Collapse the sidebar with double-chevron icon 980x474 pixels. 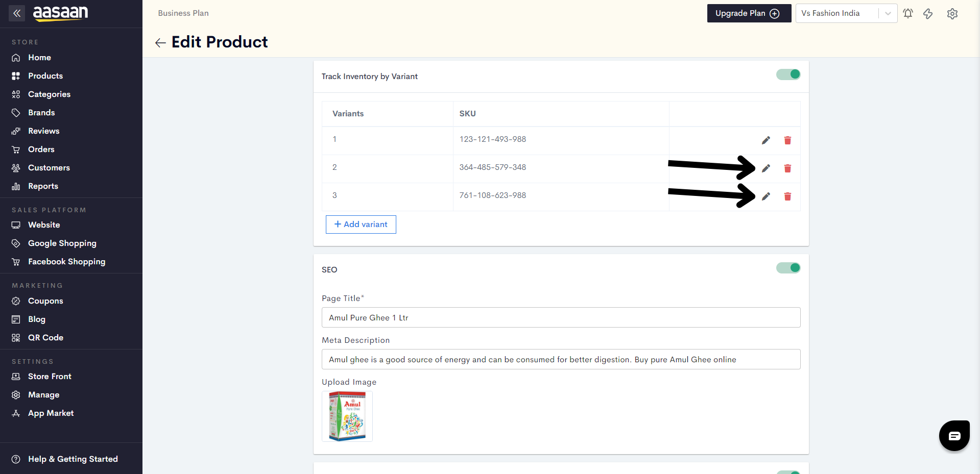pos(17,13)
